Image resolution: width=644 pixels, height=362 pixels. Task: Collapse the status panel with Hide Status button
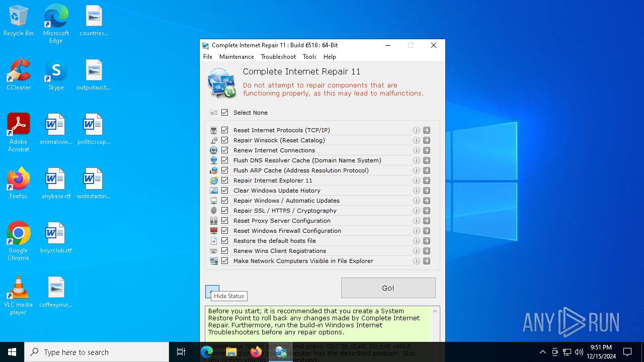pos(212,292)
